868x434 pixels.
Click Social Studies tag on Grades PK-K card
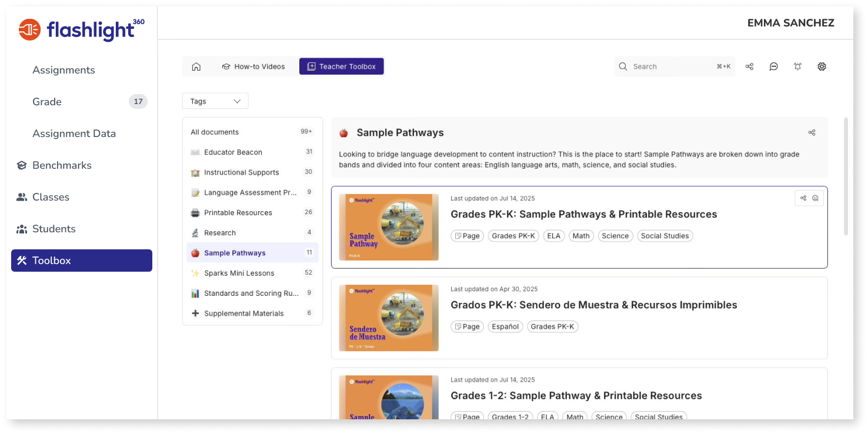click(x=665, y=236)
